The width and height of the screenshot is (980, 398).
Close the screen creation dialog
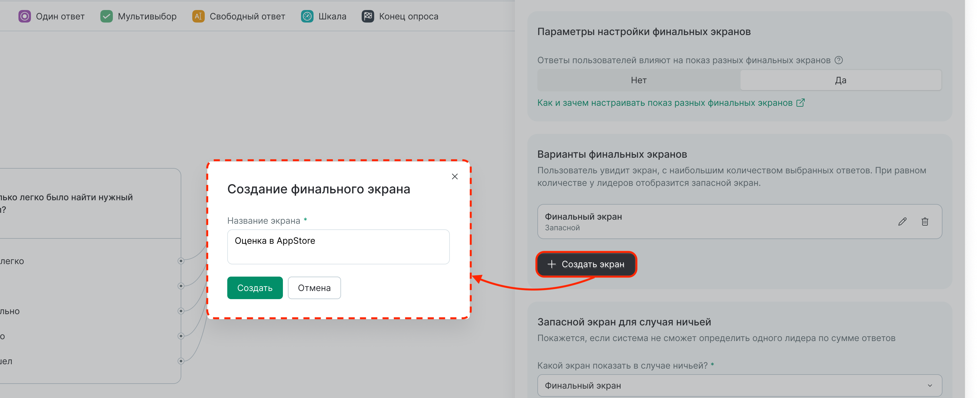455,176
